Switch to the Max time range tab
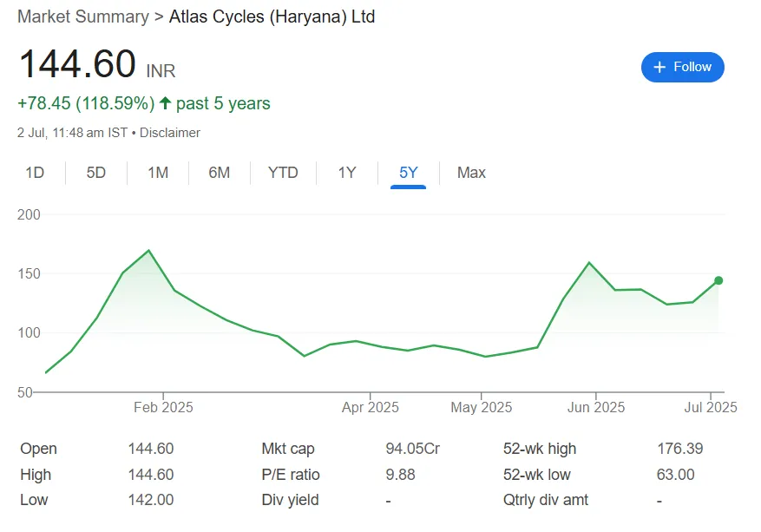 point(471,173)
